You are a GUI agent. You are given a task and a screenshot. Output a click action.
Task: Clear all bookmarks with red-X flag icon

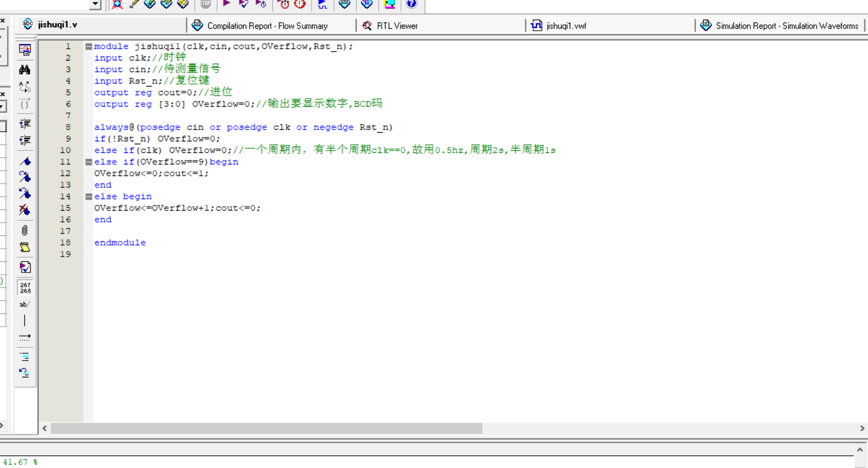(x=25, y=209)
